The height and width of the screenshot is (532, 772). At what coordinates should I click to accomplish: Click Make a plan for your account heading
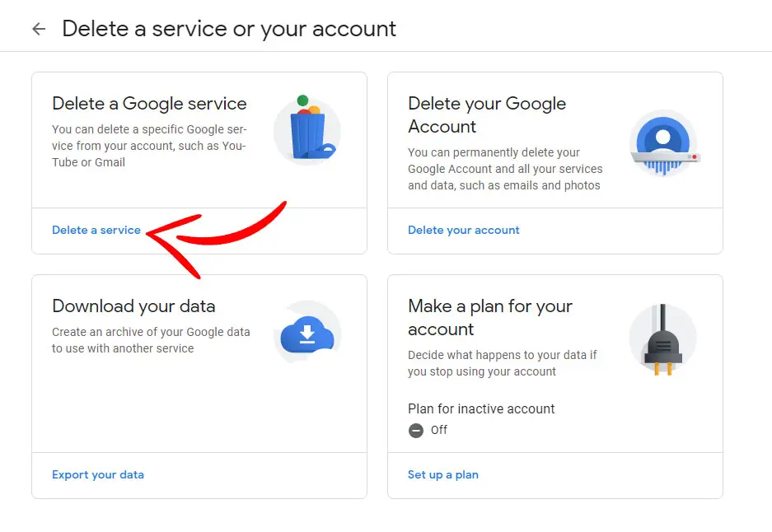tap(490, 317)
